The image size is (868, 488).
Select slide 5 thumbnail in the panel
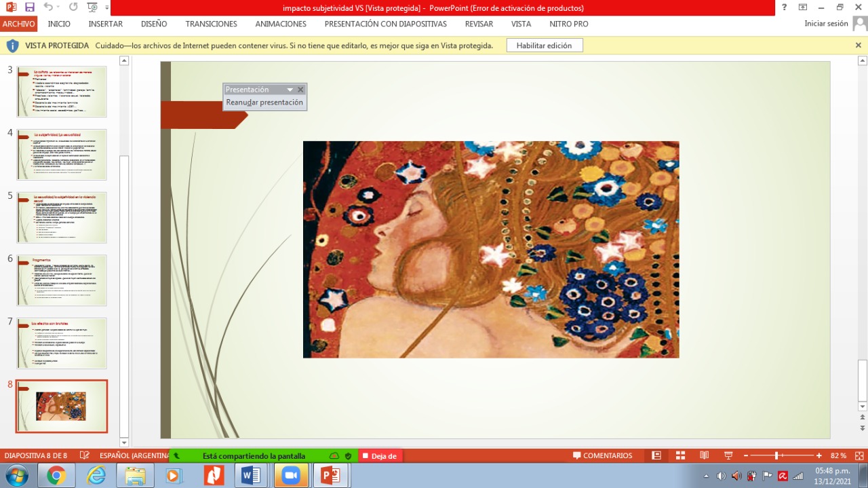[x=62, y=217]
